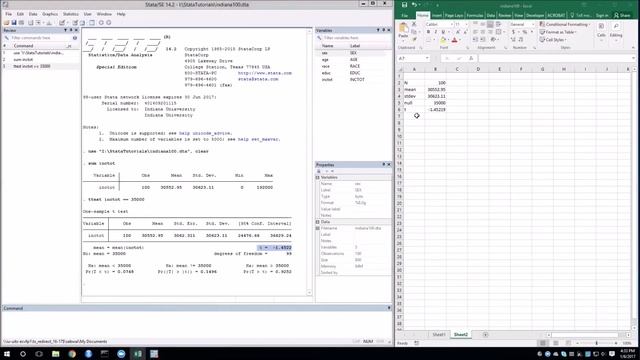Click the Insert Function fx icon

pos(471,58)
